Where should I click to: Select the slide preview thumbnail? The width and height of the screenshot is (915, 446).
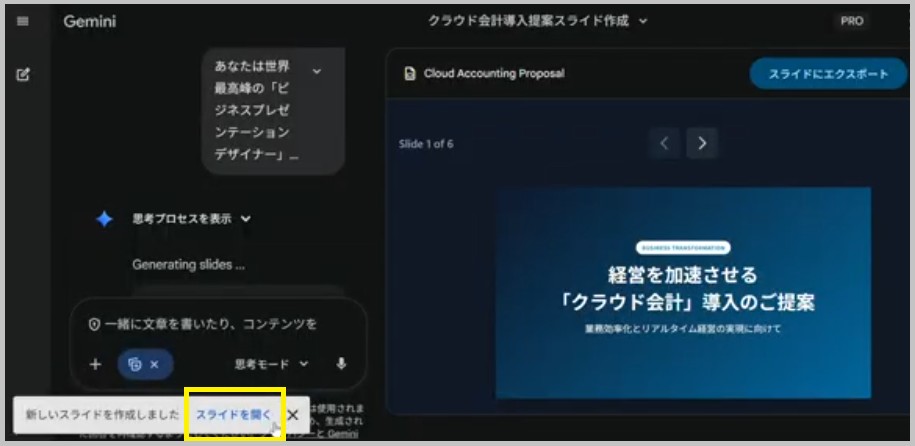(683, 292)
